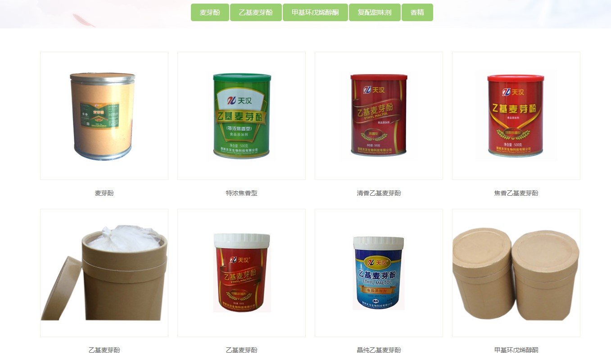Click the 焦香乙基麦芽酚 title link
The height and width of the screenshot is (364, 611).
516,193
